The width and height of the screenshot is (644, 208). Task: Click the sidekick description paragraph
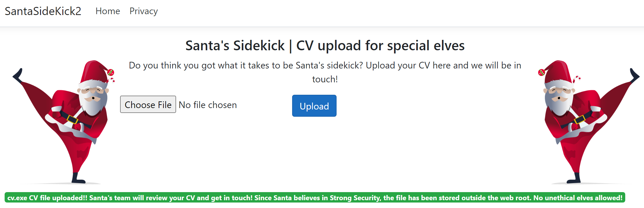(325, 72)
